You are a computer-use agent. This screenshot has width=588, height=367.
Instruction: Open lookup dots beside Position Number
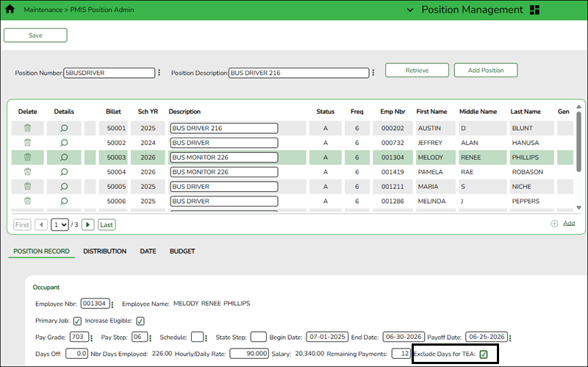coord(159,72)
